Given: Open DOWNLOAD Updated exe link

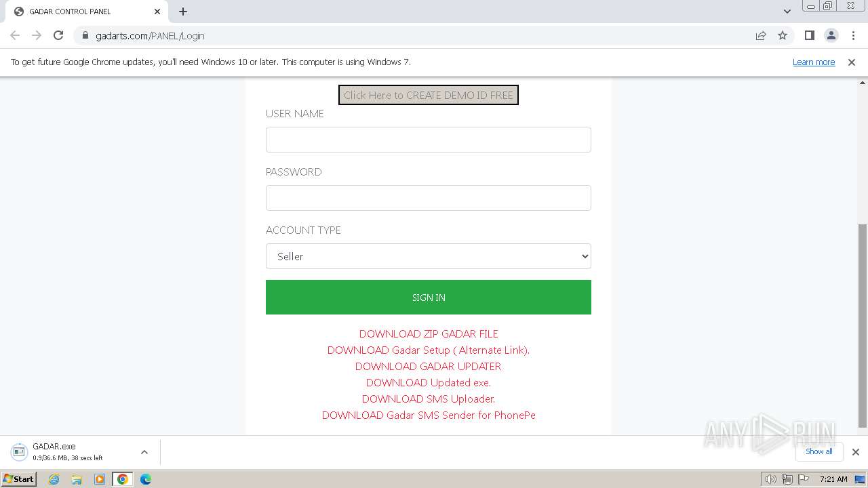Looking at the screenshot, I should point(429,382).
